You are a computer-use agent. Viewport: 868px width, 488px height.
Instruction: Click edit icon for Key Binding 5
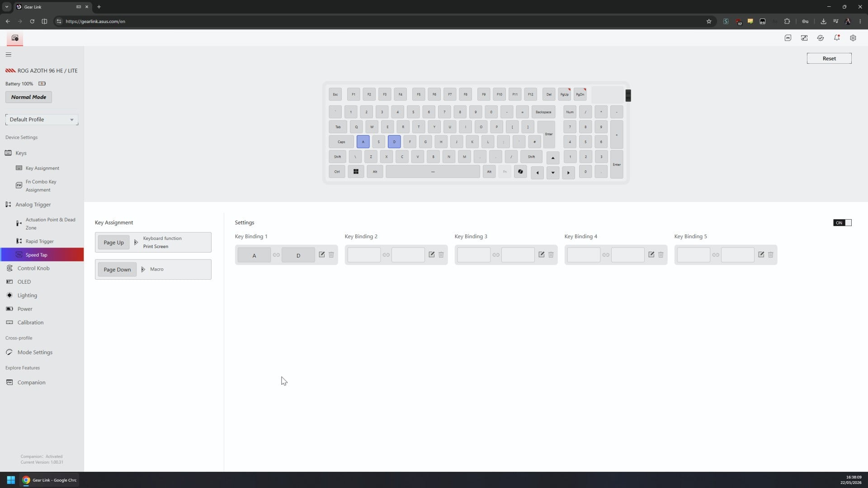tap(761, 254)
